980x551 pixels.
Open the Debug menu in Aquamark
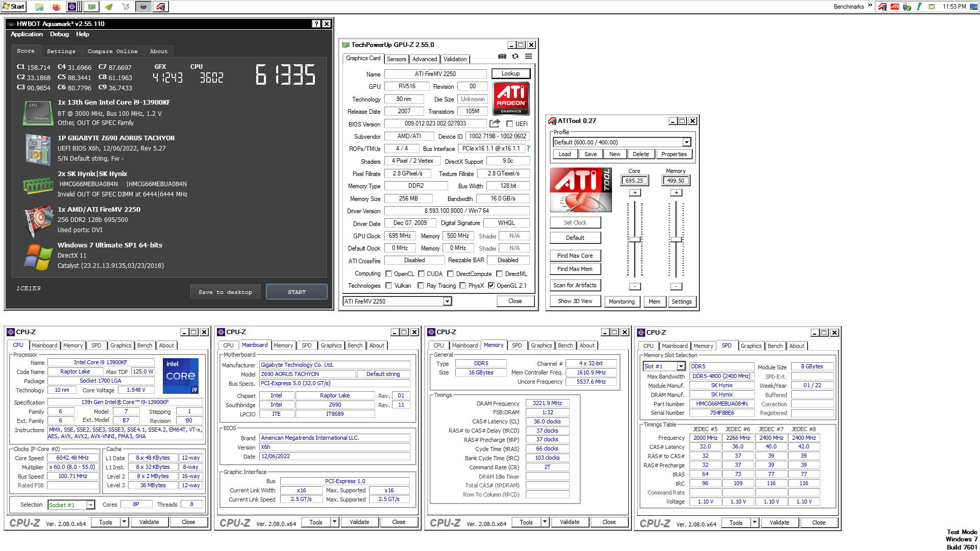59,34
